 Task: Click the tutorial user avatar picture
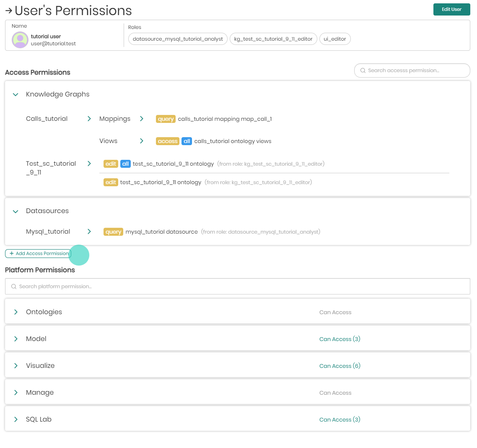pos(20,39)
